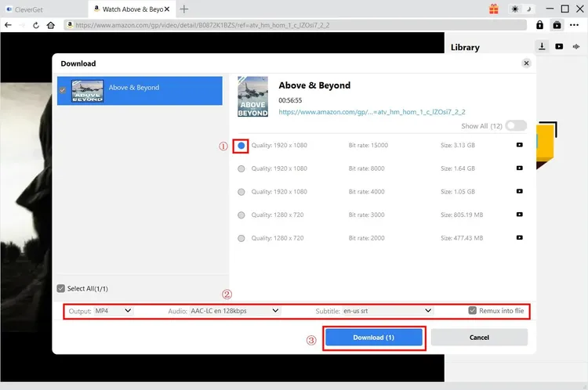
Task: Toggle the Select All(1/1) checkbox
Action: (x=61, y=288)
